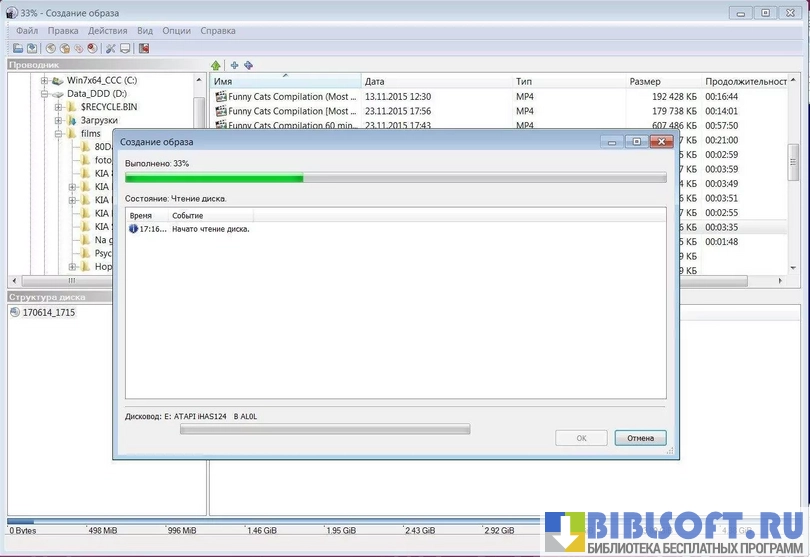Expand the Win7x64_CCC (C:) drive node
Image resolution: width=810 pixels, height=557 pixels.
click(x=45, y=80)
